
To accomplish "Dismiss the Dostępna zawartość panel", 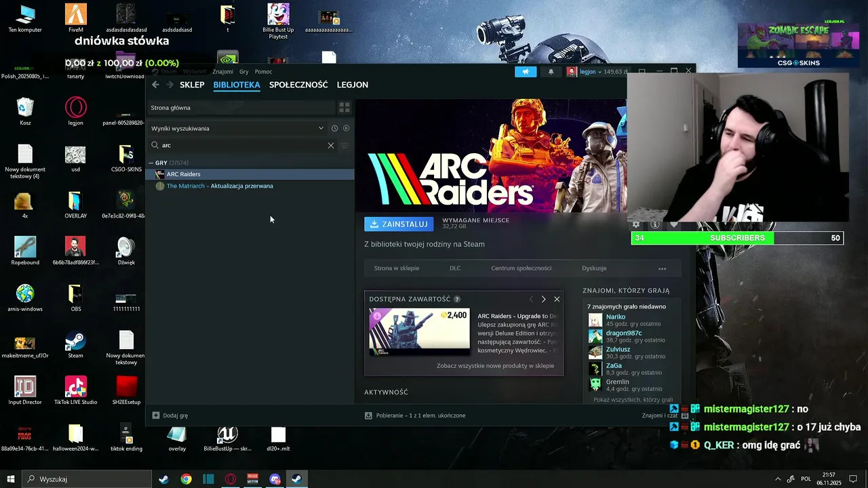I will pyautogui.click(x=557, y=299).
